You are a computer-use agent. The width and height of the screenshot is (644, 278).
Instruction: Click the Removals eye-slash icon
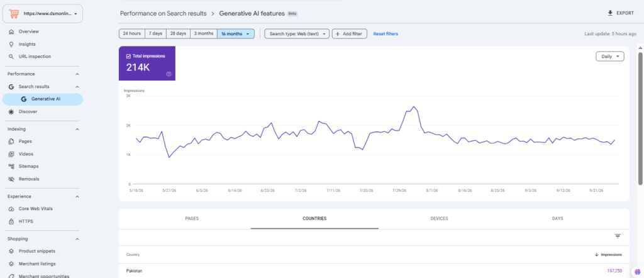pos(11,179)
